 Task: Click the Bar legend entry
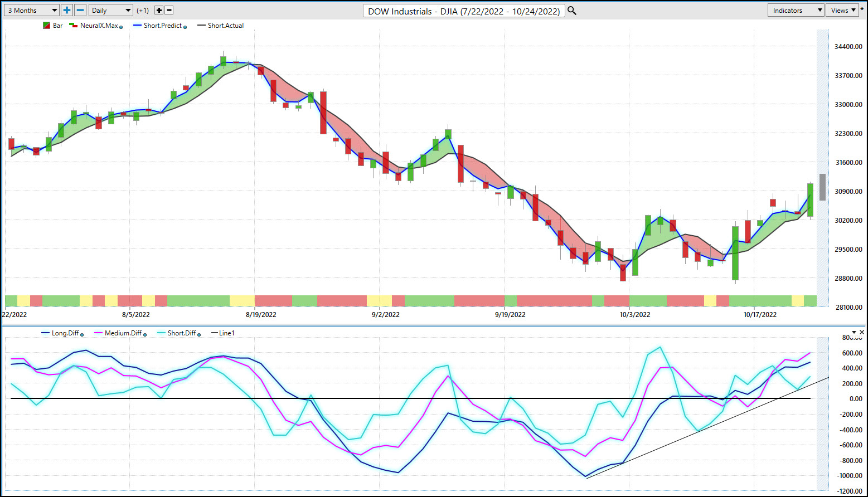[x=53, y=26]
